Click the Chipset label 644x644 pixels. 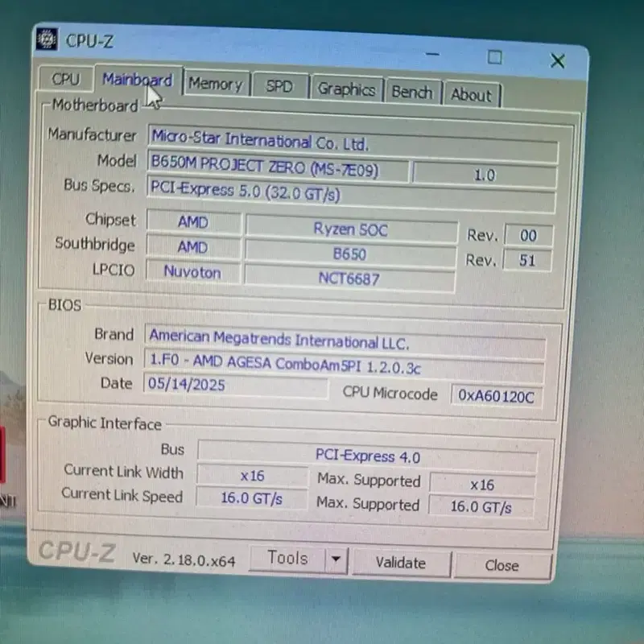coord(110,220)
